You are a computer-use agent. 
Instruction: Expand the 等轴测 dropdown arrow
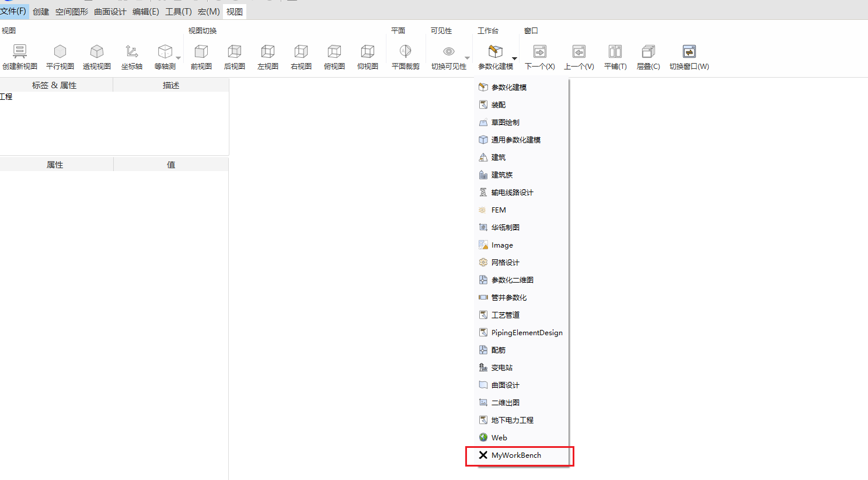179,58
